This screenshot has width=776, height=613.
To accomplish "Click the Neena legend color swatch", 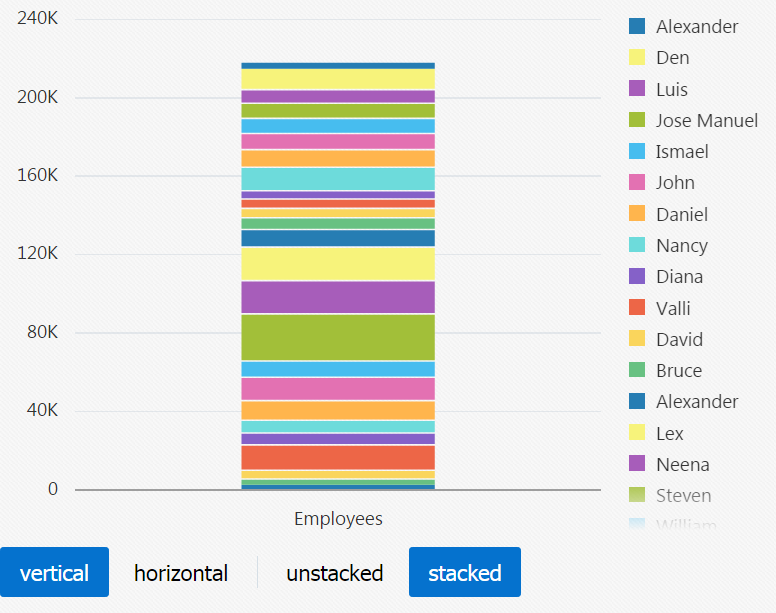I will point(637,464).
